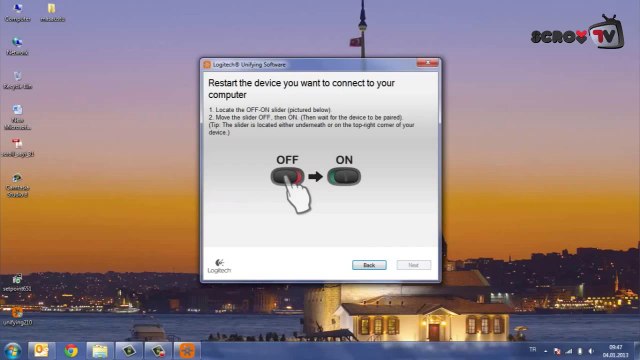Select the unifying210 installer icon

(x=17, y=317)
